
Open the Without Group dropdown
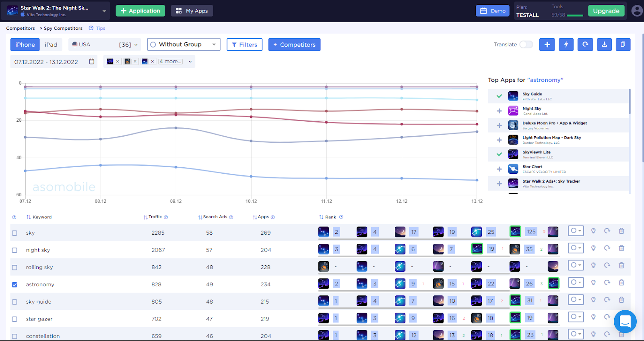click(x=184, y=44)
